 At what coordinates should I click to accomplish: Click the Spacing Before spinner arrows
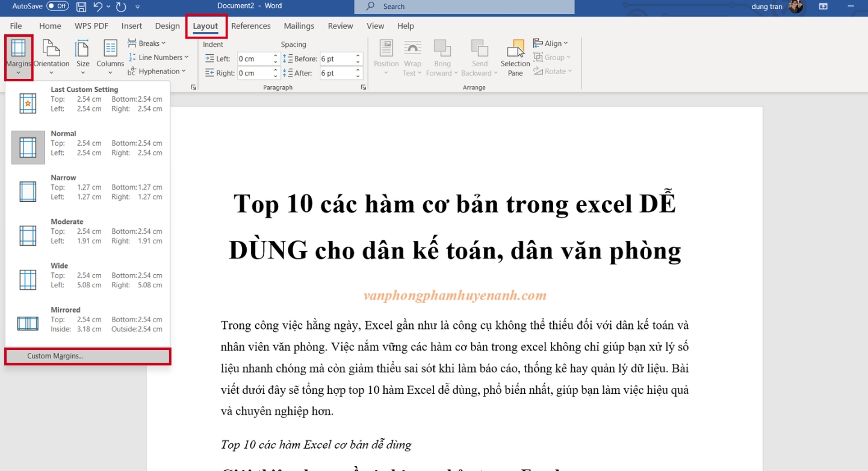click(x=358, y=58)
